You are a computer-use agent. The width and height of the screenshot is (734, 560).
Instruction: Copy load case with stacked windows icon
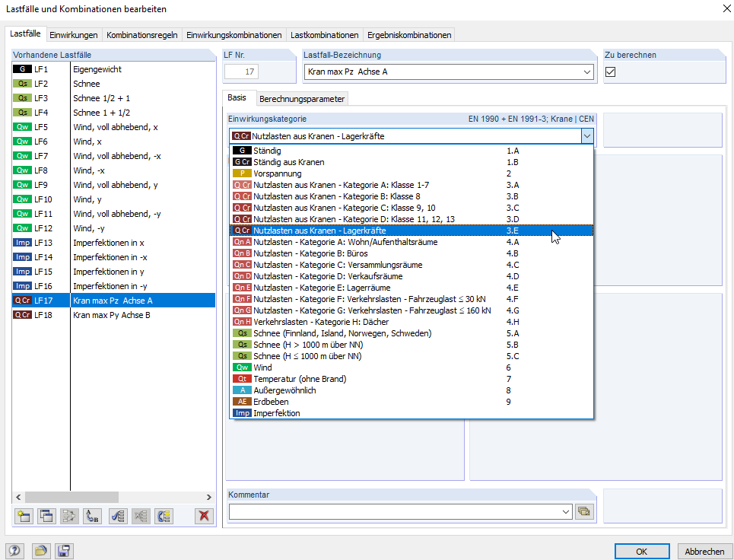[x=46, y=516]
